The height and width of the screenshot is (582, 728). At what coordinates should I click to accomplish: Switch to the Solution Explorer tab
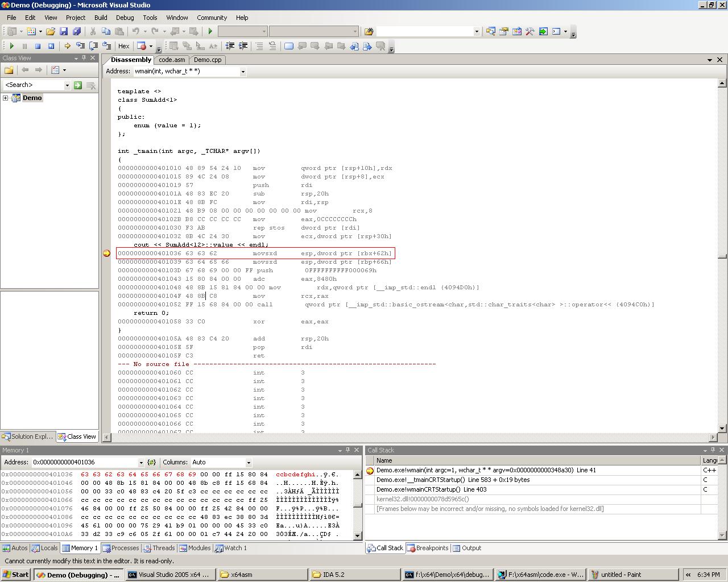click(28, 436)
